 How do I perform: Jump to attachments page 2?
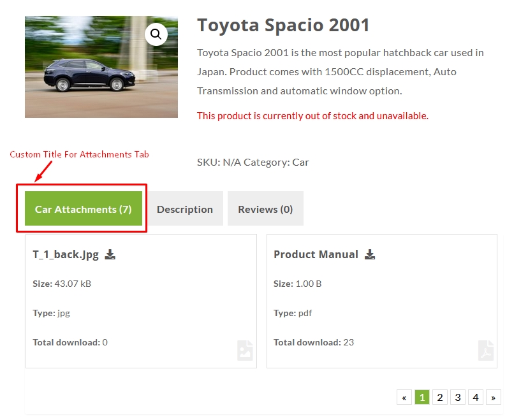pos(439,398)
